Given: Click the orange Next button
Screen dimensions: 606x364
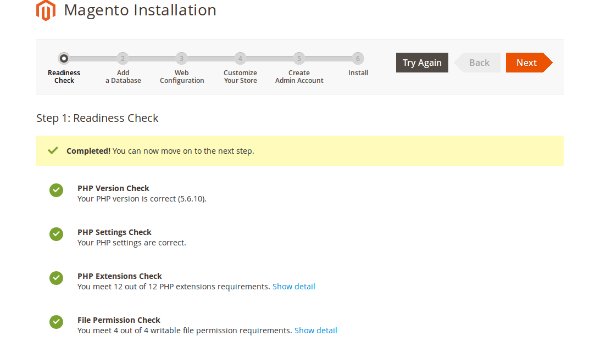Looking at the screenshot, I should (529, 63).
